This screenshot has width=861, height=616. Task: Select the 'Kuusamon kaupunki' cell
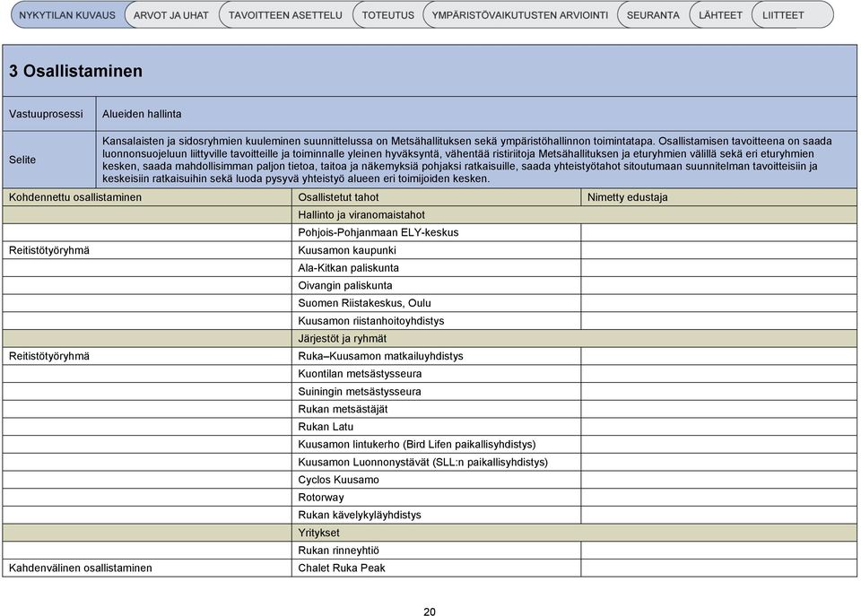point(436,250)
